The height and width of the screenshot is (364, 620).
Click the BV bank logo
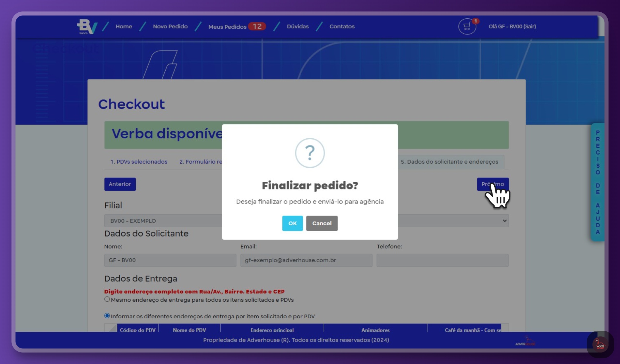[87, 27]
